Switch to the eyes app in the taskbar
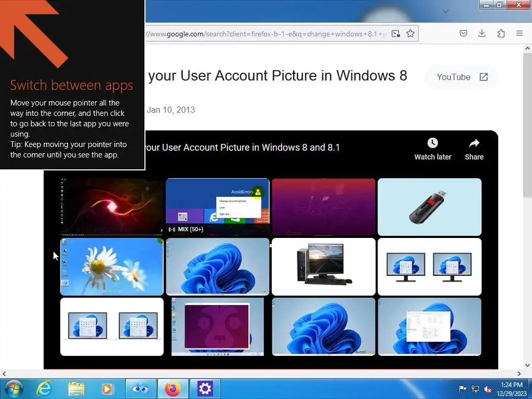This screenshot has height=399, width=532. [141, 389]
